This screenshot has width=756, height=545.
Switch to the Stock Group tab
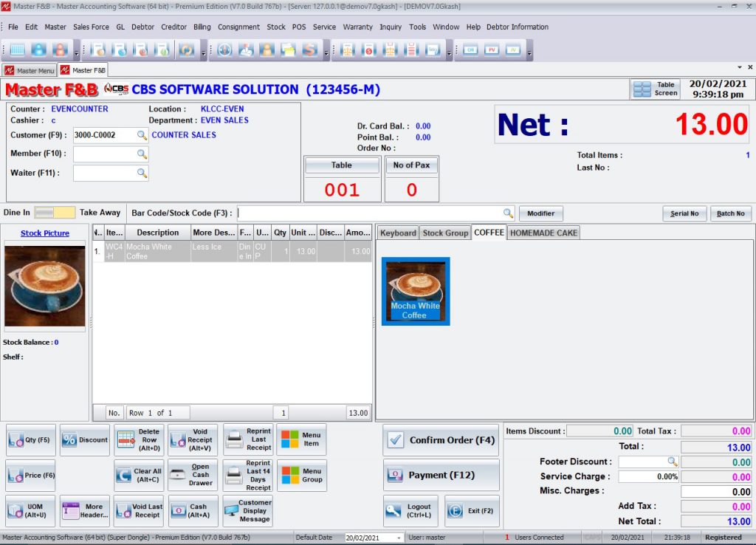pos(445,233)
